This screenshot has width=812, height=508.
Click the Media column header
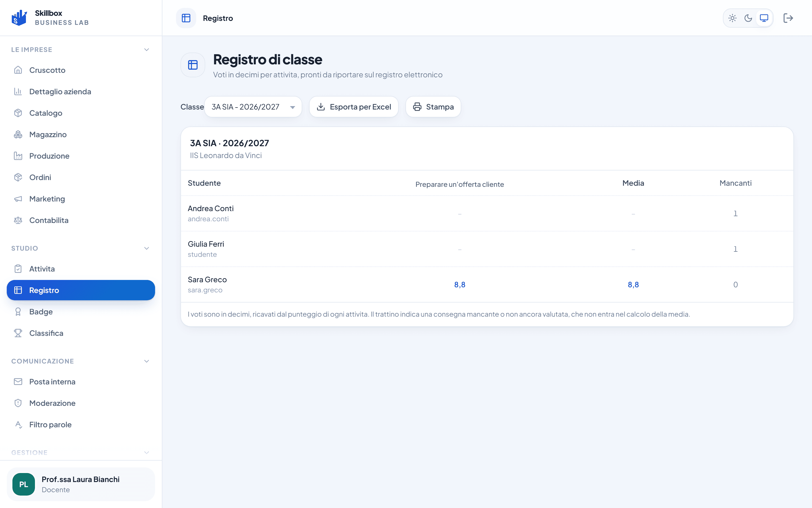(x=633, y=183)
